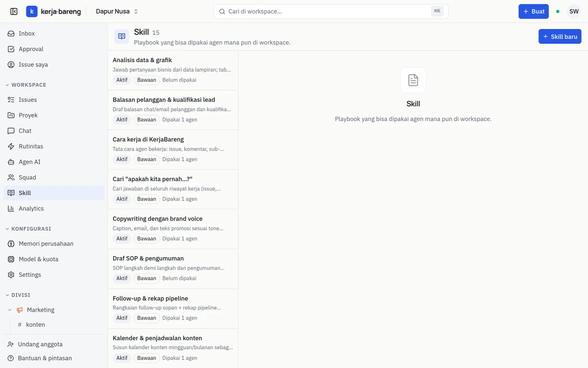Select the Draf SOP & pengumuman skill
The height and width of the screenshot is (368, 588).
click(173, 269)
